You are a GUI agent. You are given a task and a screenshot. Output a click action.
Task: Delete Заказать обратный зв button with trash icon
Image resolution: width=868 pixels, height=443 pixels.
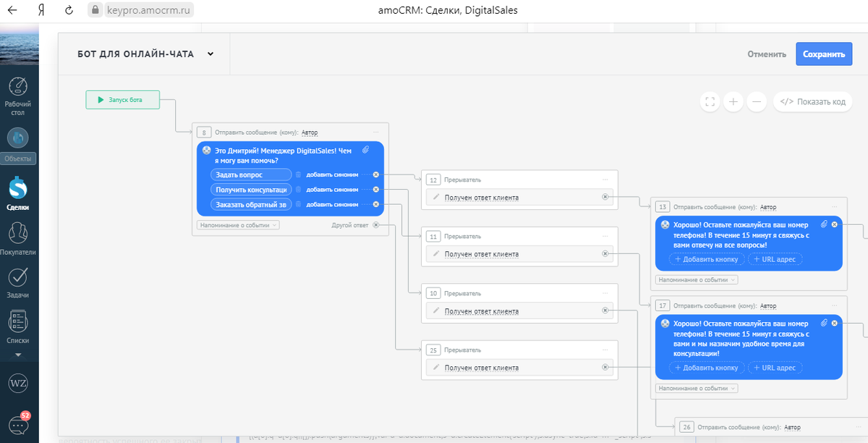click(x=298, y=204)
